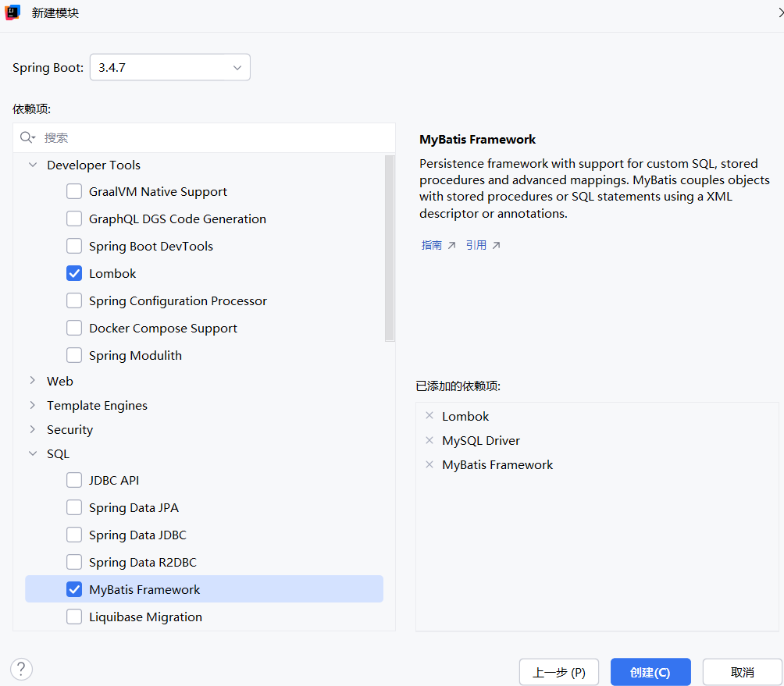Click the Spring Data JPA label
Viewport: 784px width, 686px height.
(134, 507)
